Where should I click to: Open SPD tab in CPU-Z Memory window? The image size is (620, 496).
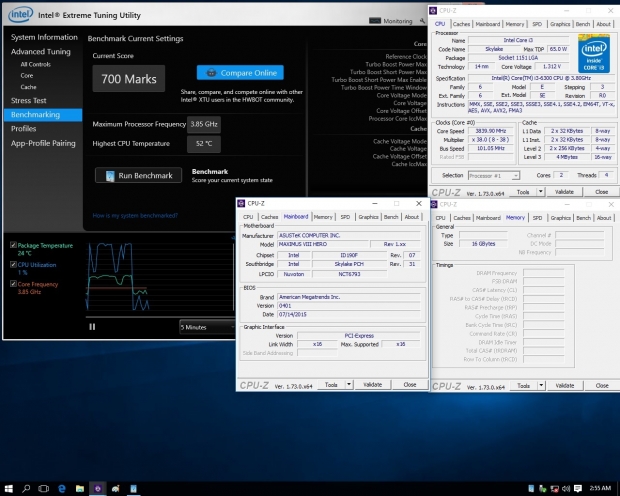tap(537, 218)
